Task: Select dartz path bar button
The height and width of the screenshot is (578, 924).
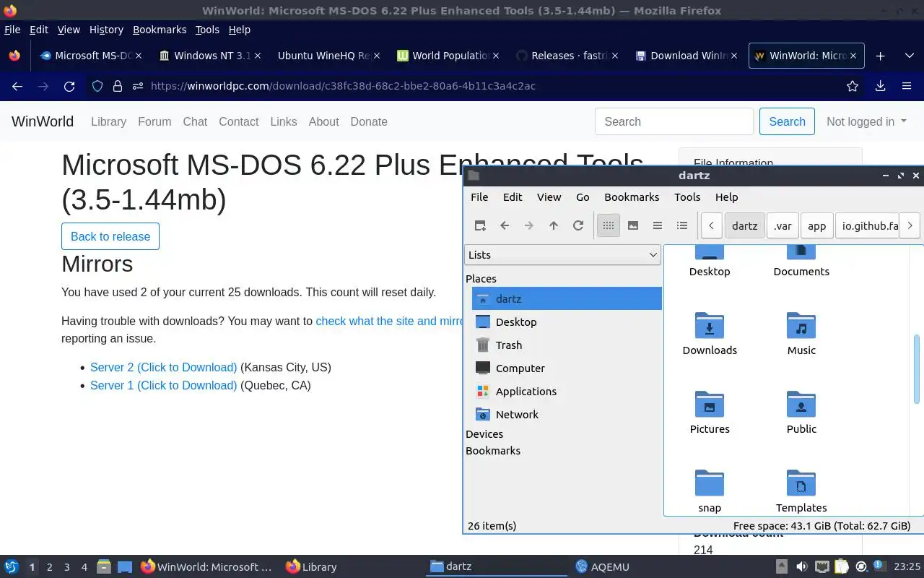Action: pos(744,225)
